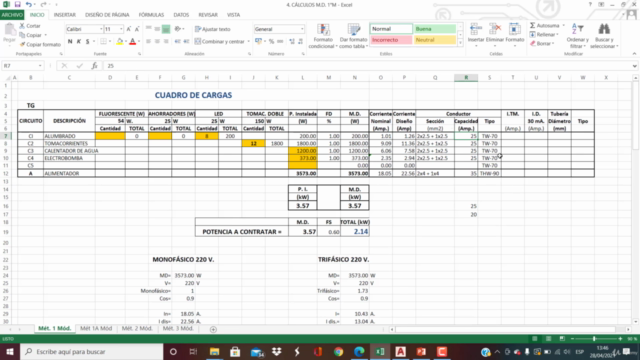
Task: Toggle middle vertical alignment
Action: (x=157, y=29)
